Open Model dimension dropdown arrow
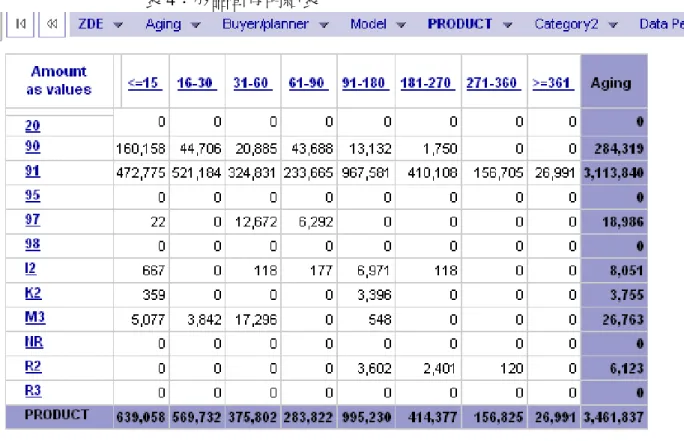This screenshot has height=441, width=684. tap(401, 25)
